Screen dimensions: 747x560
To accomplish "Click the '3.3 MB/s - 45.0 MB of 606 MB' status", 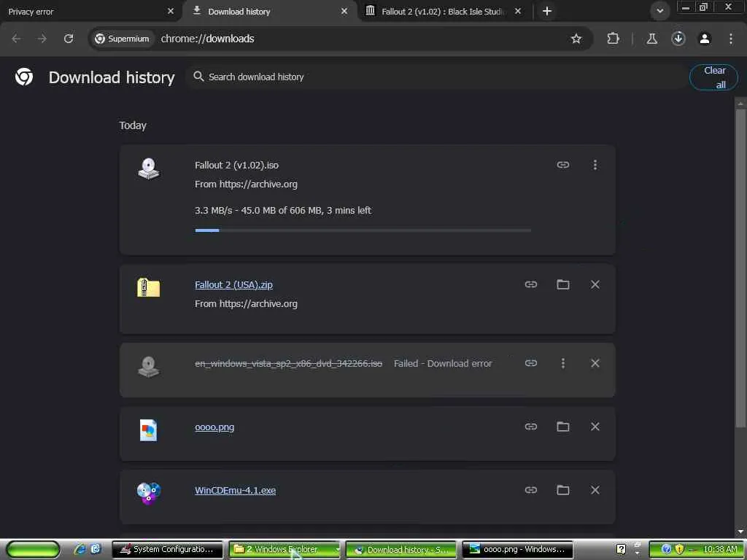I will [282, 211].
